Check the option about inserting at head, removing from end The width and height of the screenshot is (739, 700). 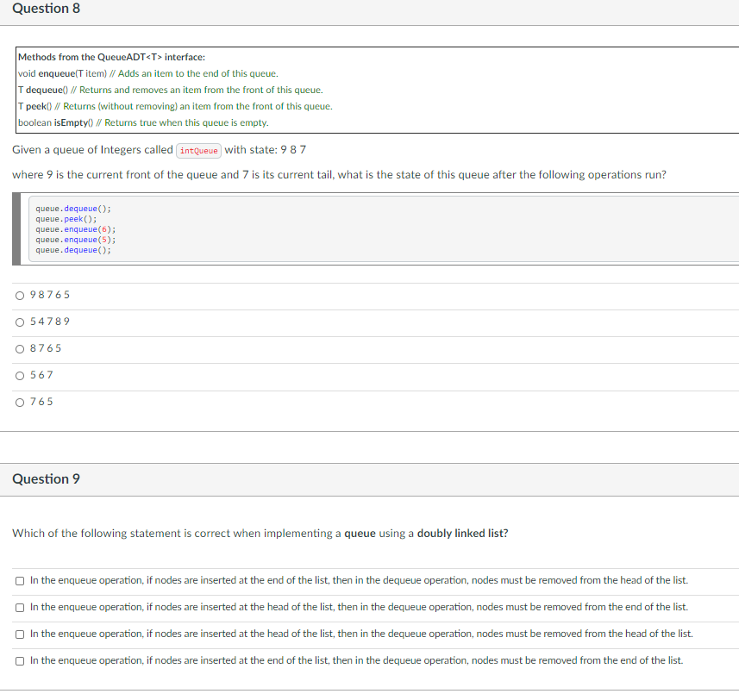[x=19, y=607]
